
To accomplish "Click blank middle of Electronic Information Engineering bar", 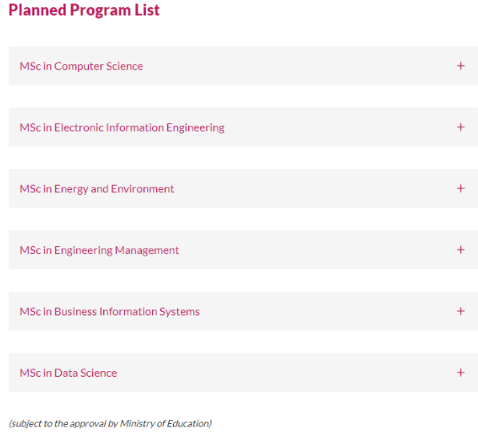I will pyautogui.click(x=339, y=127).
